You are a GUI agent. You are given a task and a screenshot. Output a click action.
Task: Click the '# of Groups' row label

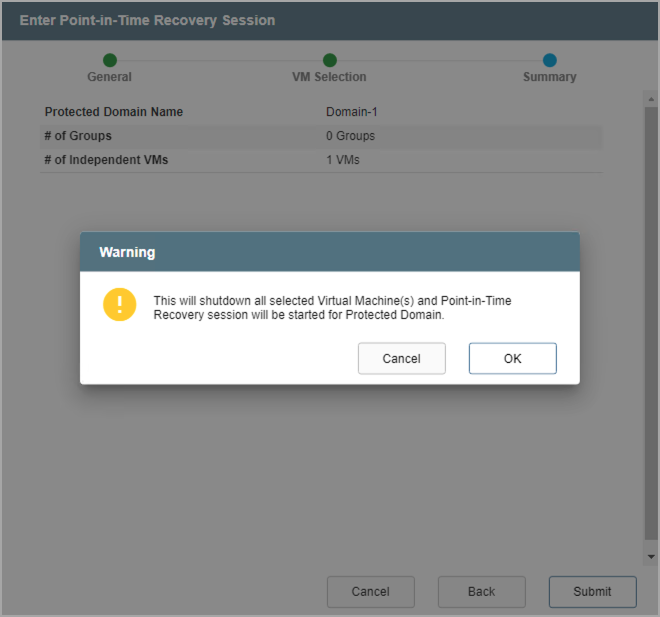pyautogui.click(x=78, y=136)
